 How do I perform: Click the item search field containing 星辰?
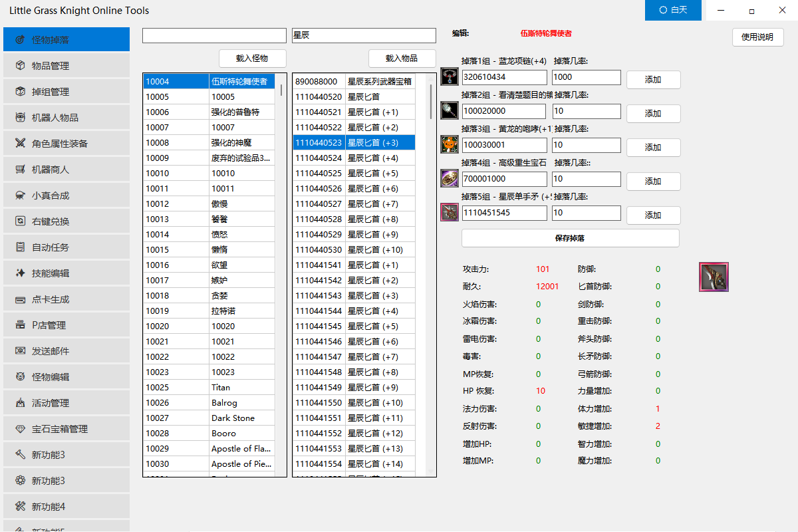[364, 35]
